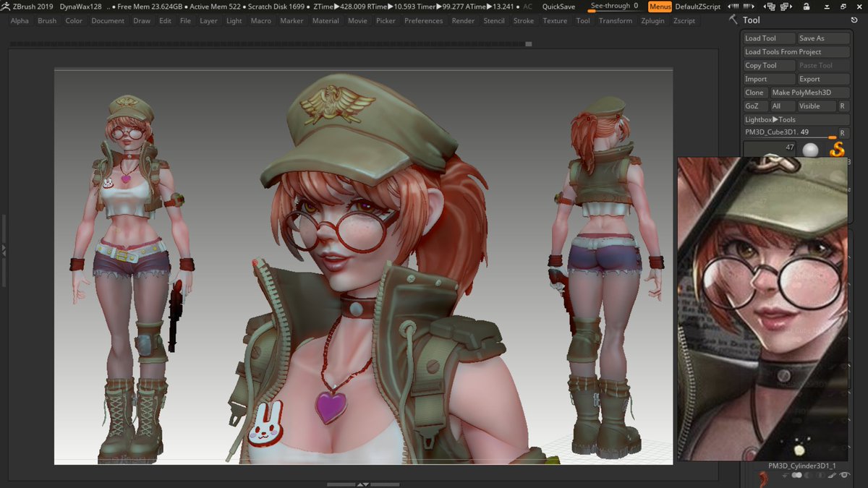This screenshot has width=868, height=488.
Task: Select the gray sphere tool thumbnail
Action: [x=811, y=150]
